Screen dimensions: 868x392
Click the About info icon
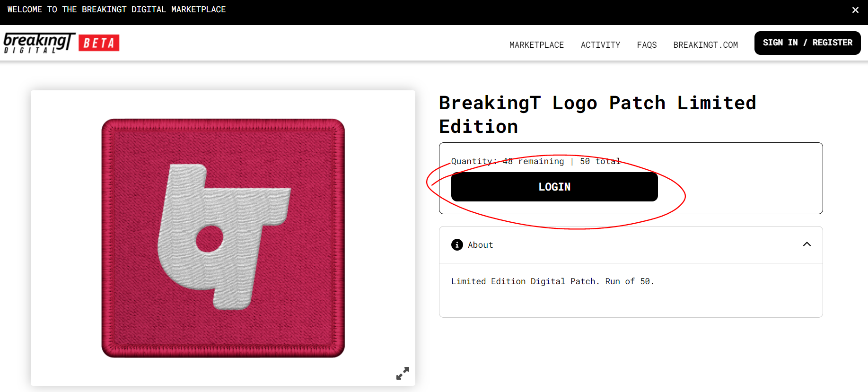click(x=457, y=245)
